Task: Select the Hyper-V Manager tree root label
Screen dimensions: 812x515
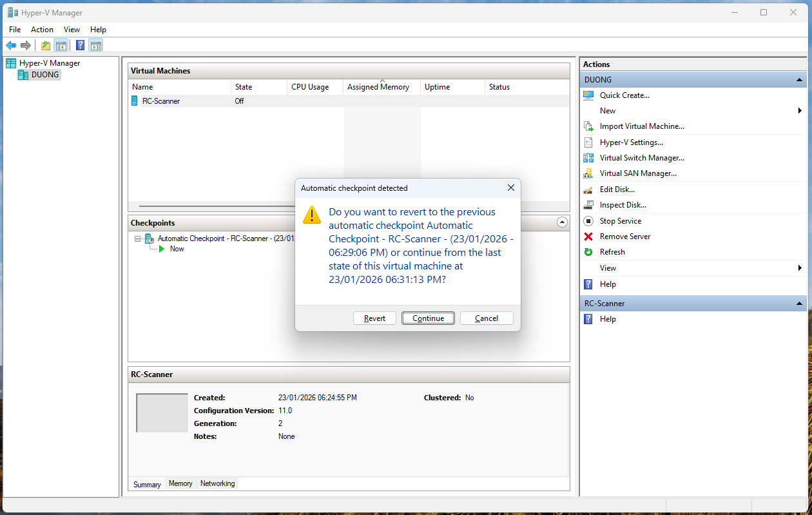Action: click(x=50, y=63)
